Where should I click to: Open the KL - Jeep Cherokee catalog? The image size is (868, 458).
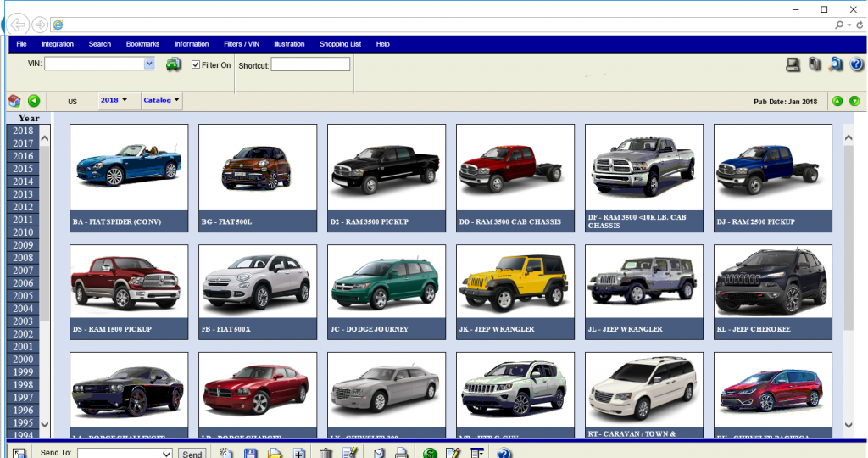point(773,292)
